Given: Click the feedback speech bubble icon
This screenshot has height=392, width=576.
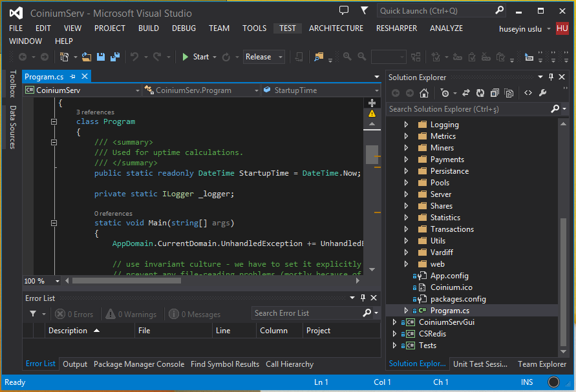Looking at the screenshot, I should pyautogui.click(x=344, y=10).
